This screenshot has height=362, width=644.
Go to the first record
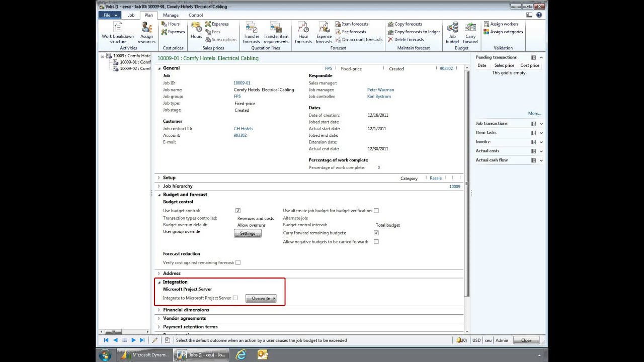pos(106,340)
